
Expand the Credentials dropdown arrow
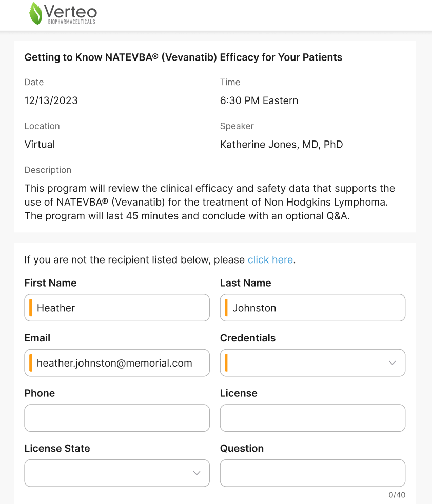[392, 363]
